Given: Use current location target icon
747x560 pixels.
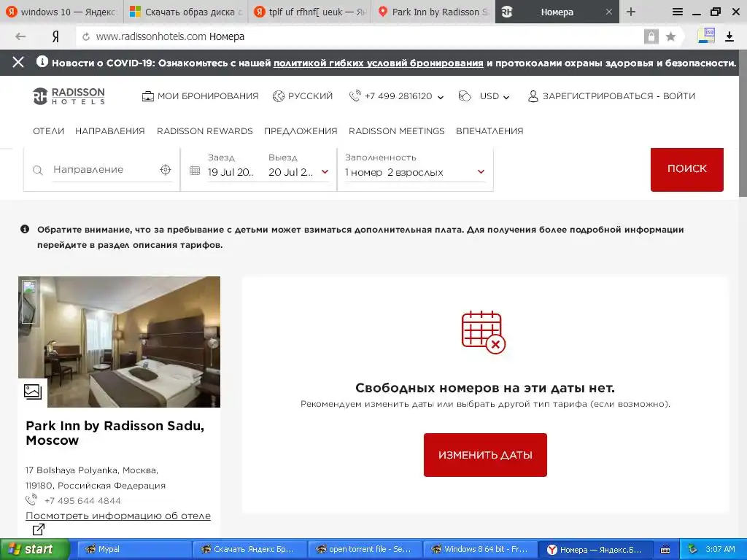Looking at the screenshot, I should 166,169.
